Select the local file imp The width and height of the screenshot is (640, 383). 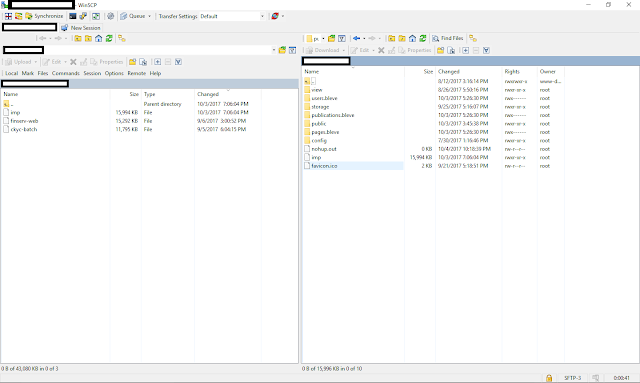15,113
